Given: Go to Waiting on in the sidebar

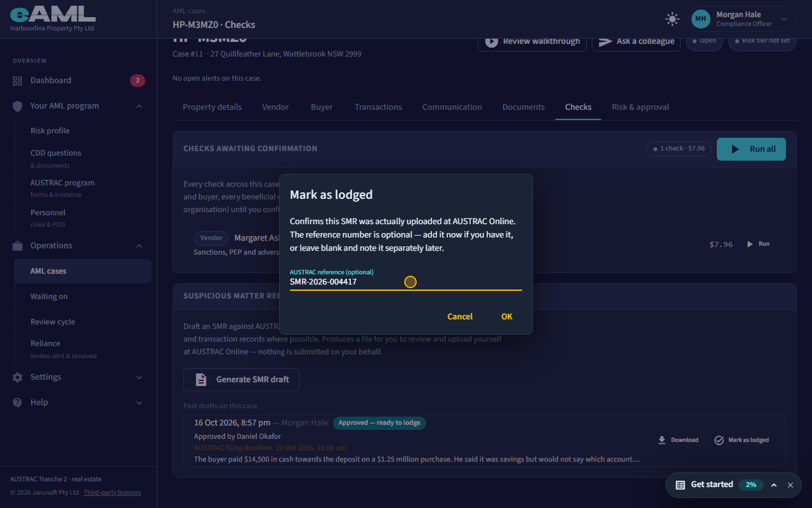Looking at the screenshot, I should [x=83, y=297].
